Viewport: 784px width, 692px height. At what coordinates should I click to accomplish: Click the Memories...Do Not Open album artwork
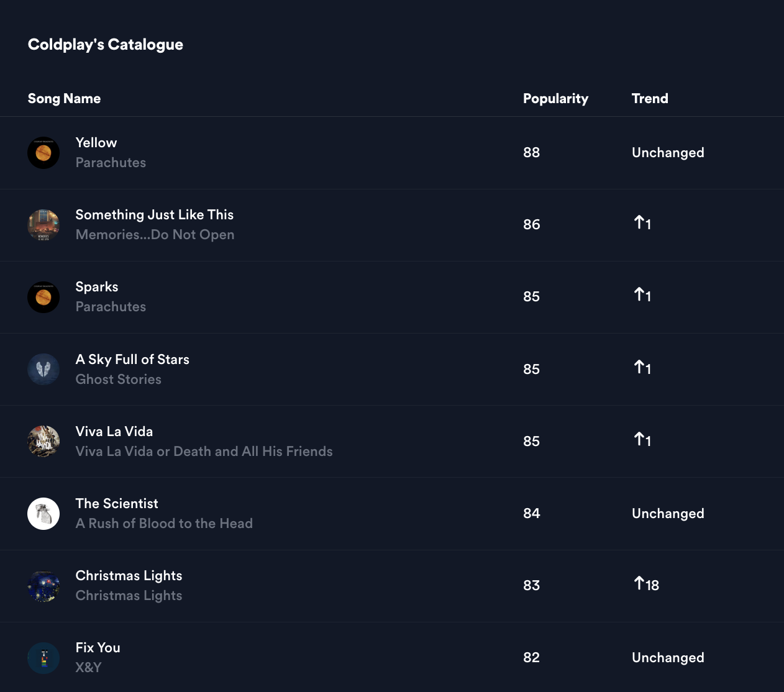[x=43, y=224]
